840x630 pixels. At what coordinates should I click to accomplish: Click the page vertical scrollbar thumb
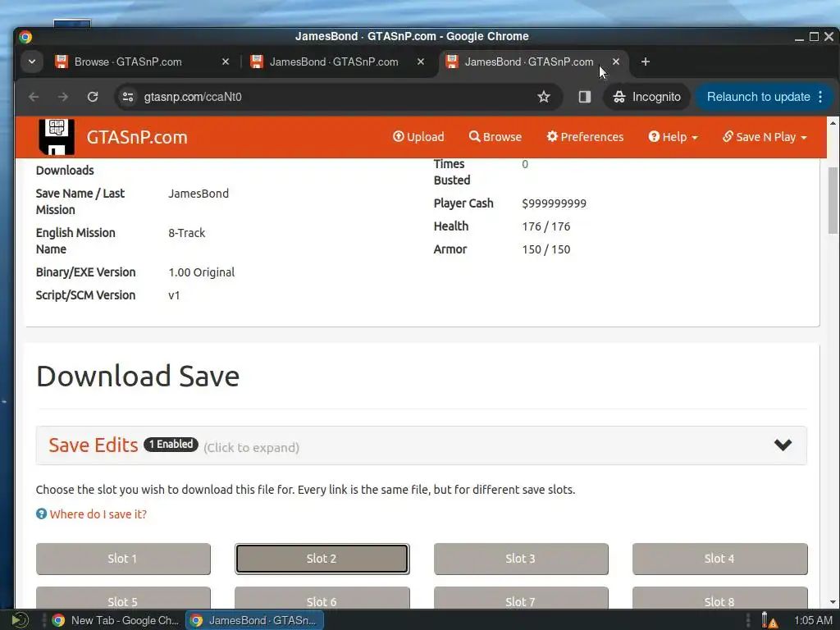[x=833, y=200]
